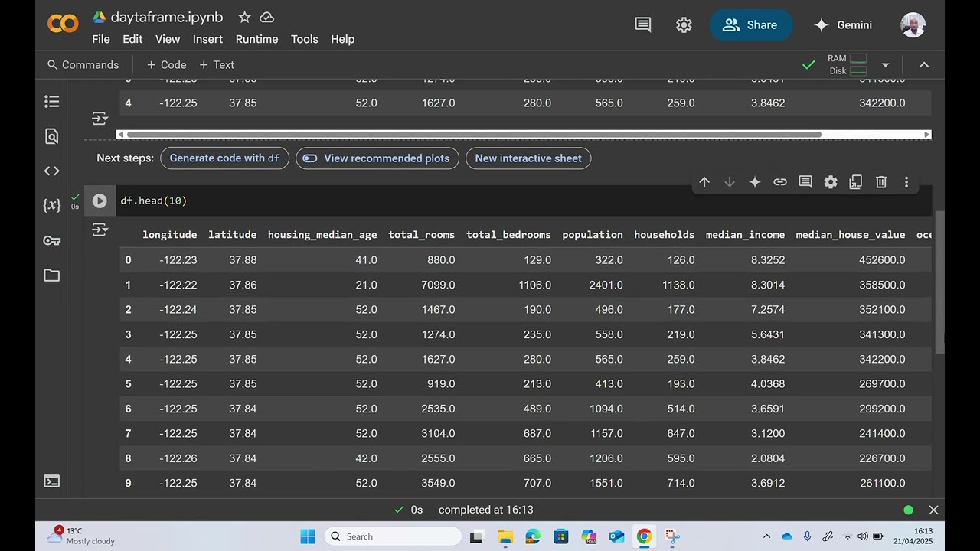Open the user account avatar

913,25
